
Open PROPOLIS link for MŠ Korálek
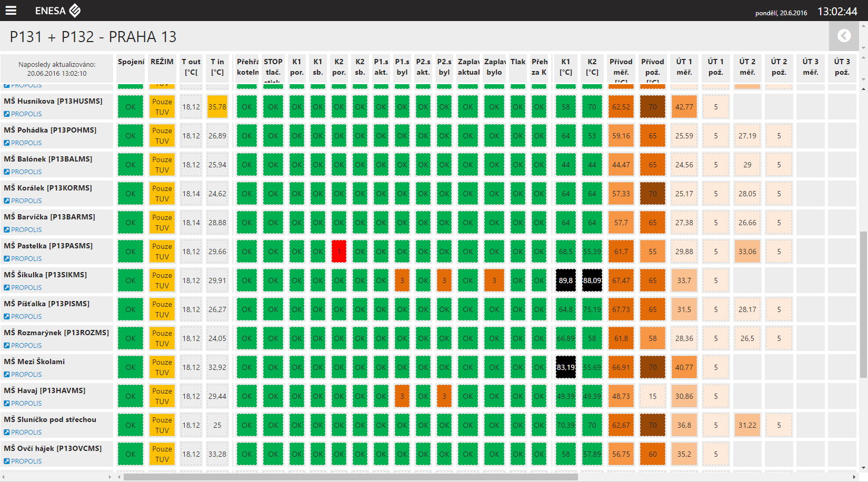[26, 200]
